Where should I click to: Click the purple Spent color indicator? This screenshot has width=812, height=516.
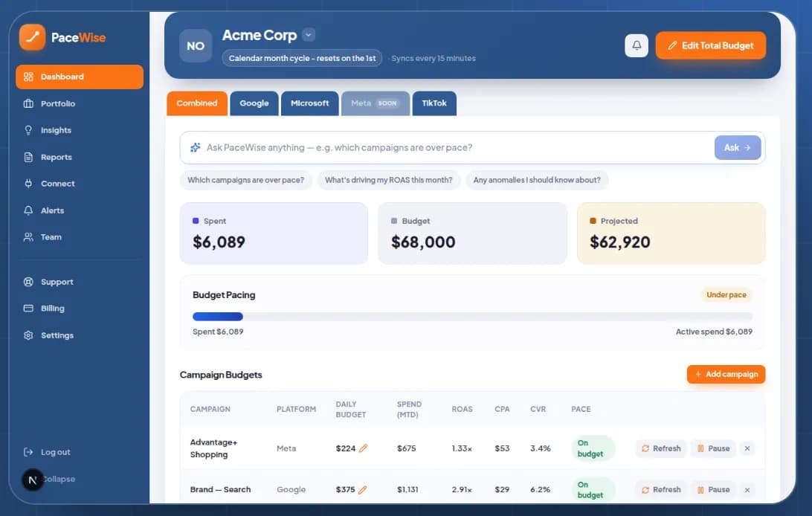[196, 221]
